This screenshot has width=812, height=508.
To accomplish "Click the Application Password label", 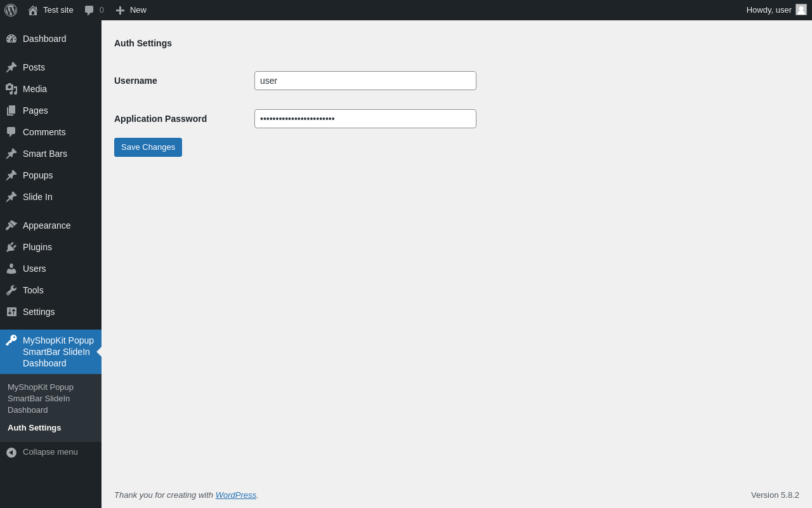I will pyautogui.click(x=160, y=119).
